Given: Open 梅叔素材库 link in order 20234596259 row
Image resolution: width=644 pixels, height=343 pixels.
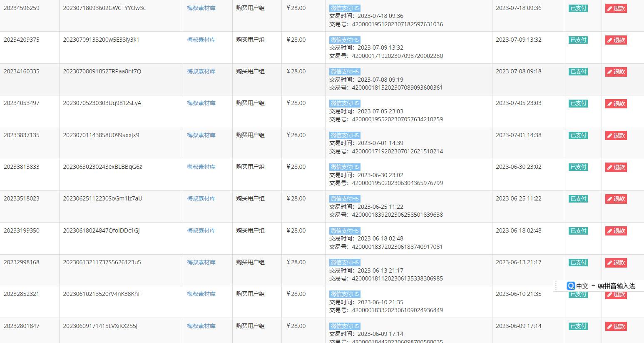Looking at the screenshot, I should [201, 8].
